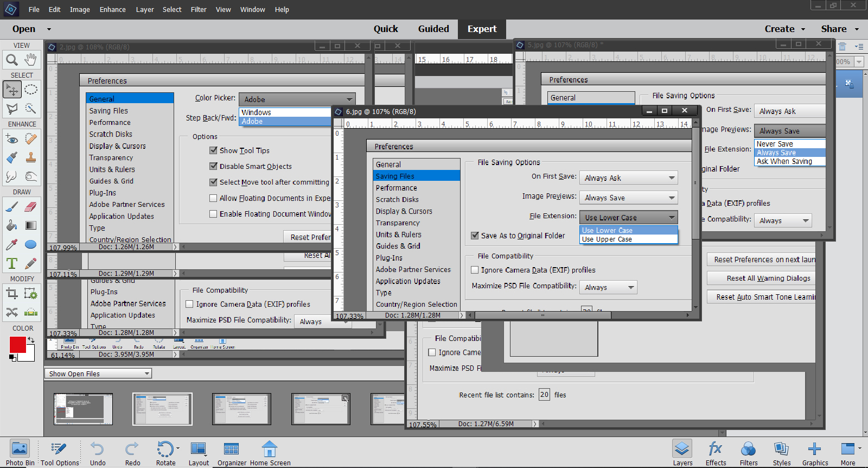Toggle Disable Smart Objects in 2.jpg window
868x468 pixels.
(x=213, y=166)
